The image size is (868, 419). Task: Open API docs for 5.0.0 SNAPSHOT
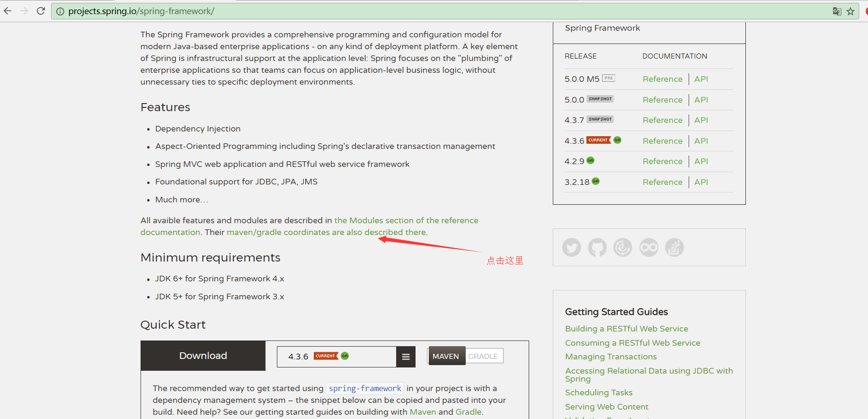click(701, 100)
